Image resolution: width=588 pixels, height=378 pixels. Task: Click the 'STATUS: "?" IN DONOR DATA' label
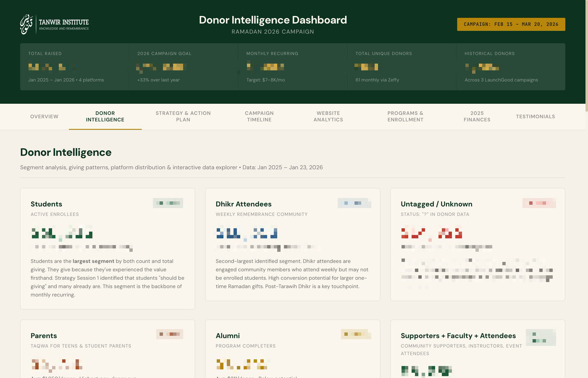(435, 214)
